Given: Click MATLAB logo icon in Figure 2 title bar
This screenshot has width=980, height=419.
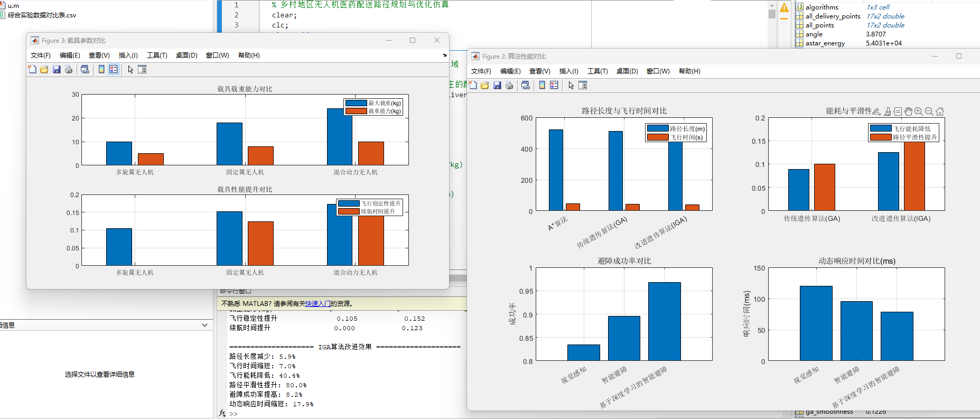Looking at the screenshot, I should click(475, 56).
